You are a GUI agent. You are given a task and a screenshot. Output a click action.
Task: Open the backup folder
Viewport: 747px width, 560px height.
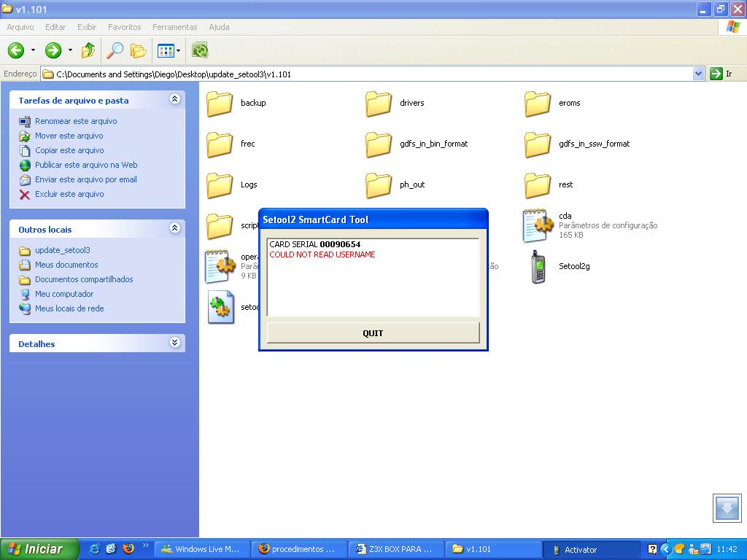point(220,104)
